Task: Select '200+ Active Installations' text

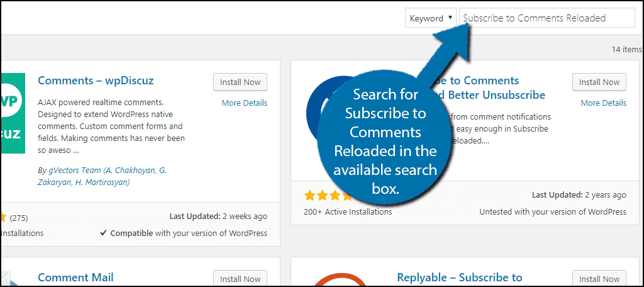Action: point(348,212)
